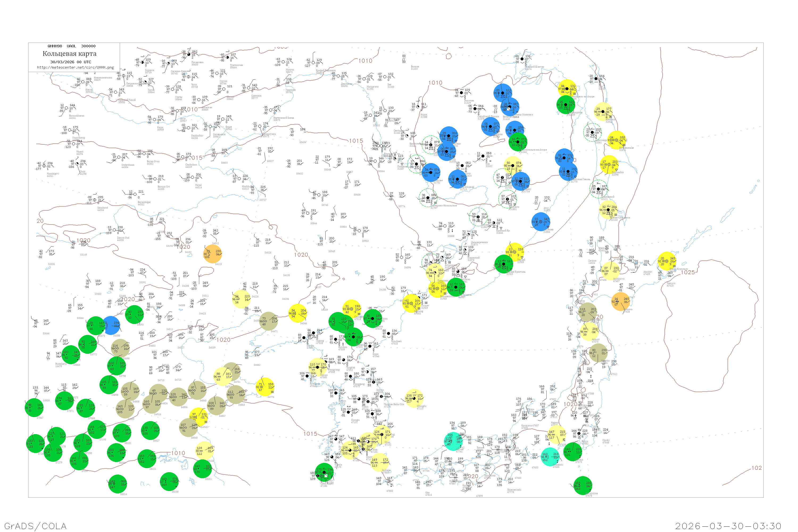
Task: Click the Улан-Батор station label
Action: pos(78,138)
